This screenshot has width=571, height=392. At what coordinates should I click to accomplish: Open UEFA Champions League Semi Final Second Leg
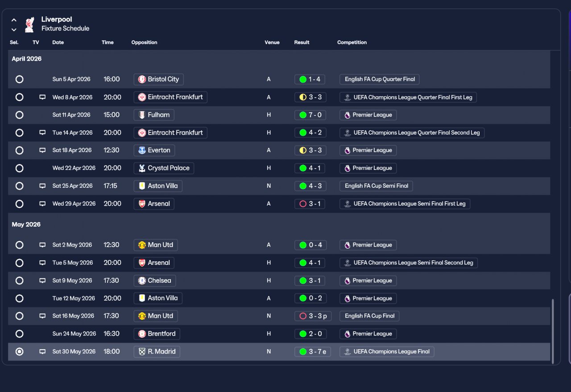click(x=409, y=263)
